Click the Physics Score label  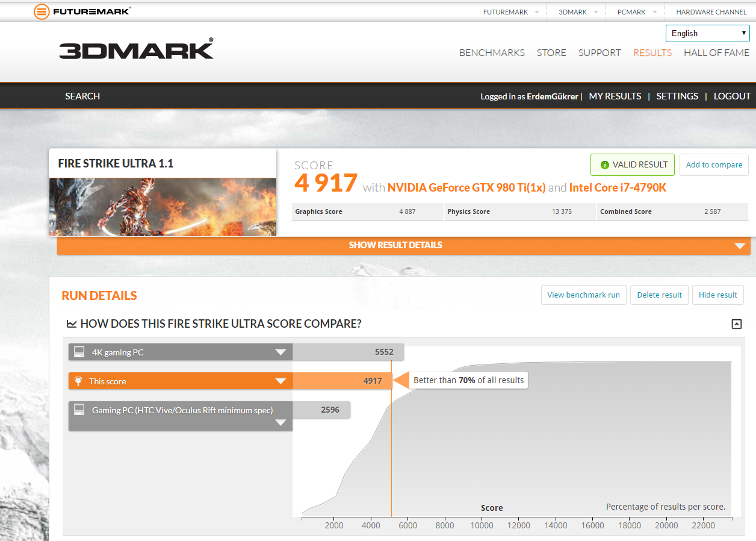(468, 211)
